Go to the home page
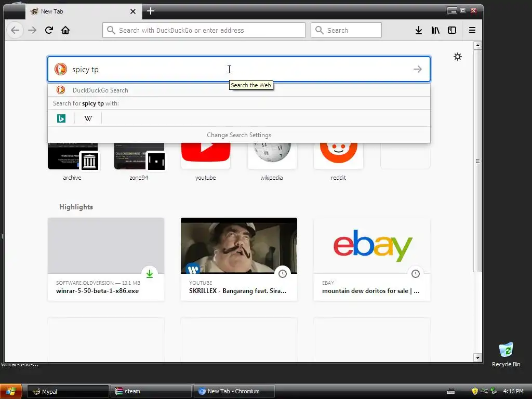The image size is (532, 399). (x=65, y=30)
